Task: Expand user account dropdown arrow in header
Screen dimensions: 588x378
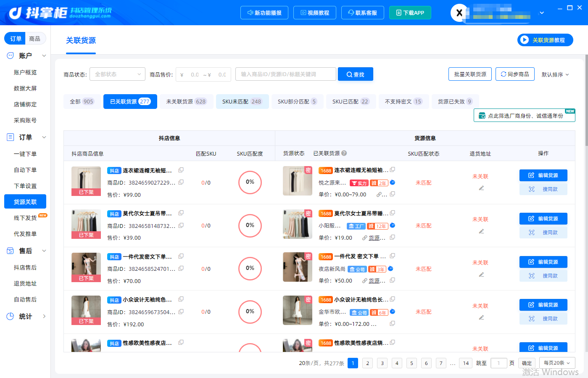Action: tap(542, 13)
